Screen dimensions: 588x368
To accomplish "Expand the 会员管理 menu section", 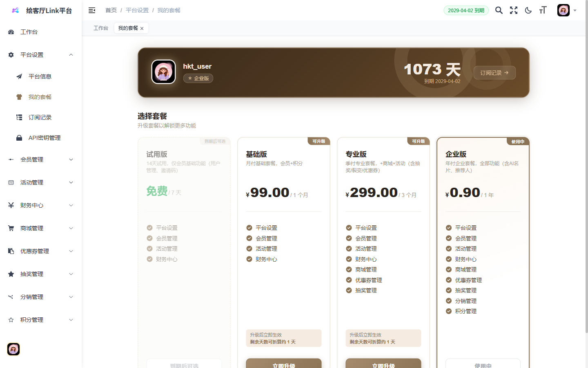I will (x=41, y=159).
